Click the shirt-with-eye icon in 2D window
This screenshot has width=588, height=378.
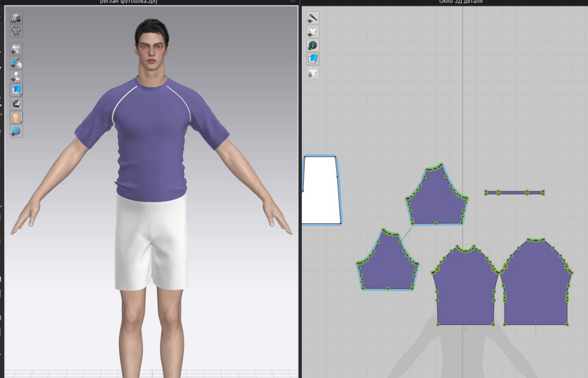pyautogui.click(x=313, y=32)
